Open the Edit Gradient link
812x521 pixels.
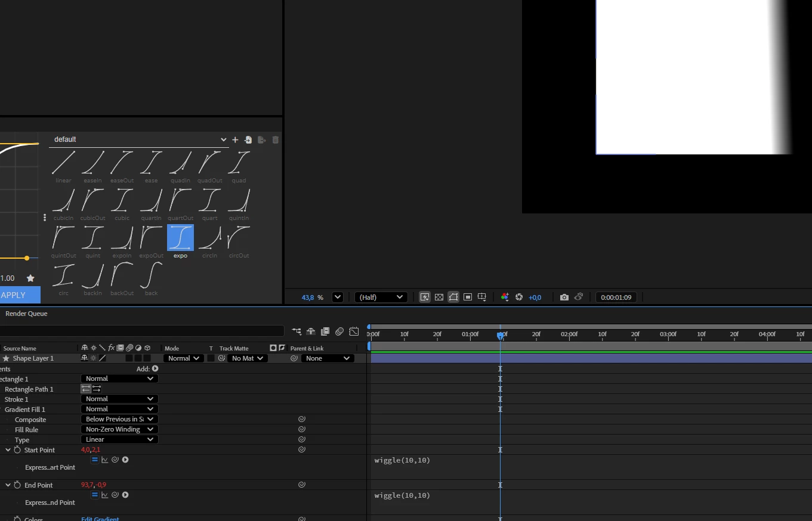pyautogui.click(x=100, y=519)
